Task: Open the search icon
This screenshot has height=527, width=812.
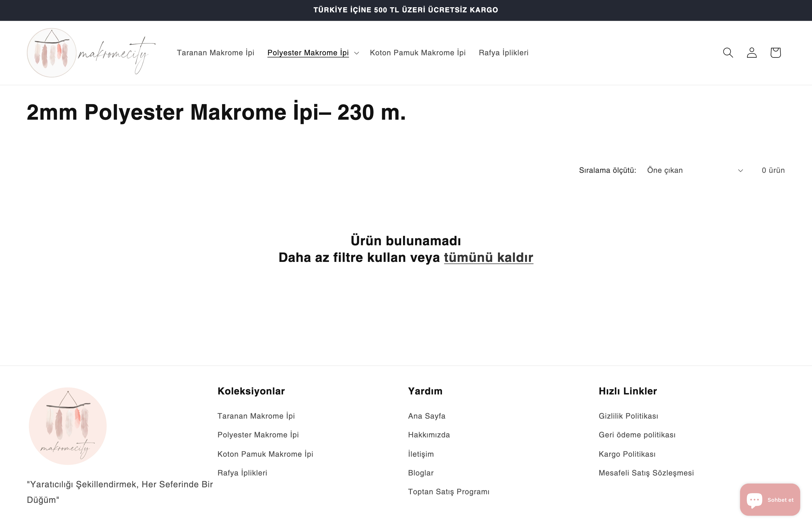Action: pyautogui.click(x=728, y=53)
